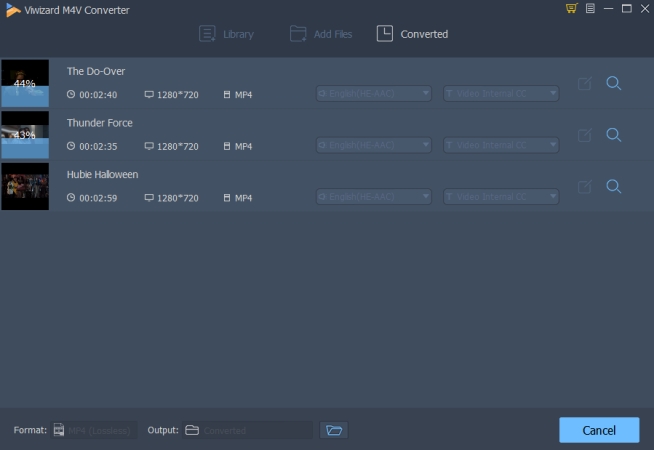Click the format file icon beside Format label
Screen dimensions: 654x450
(x=59, y=430)
